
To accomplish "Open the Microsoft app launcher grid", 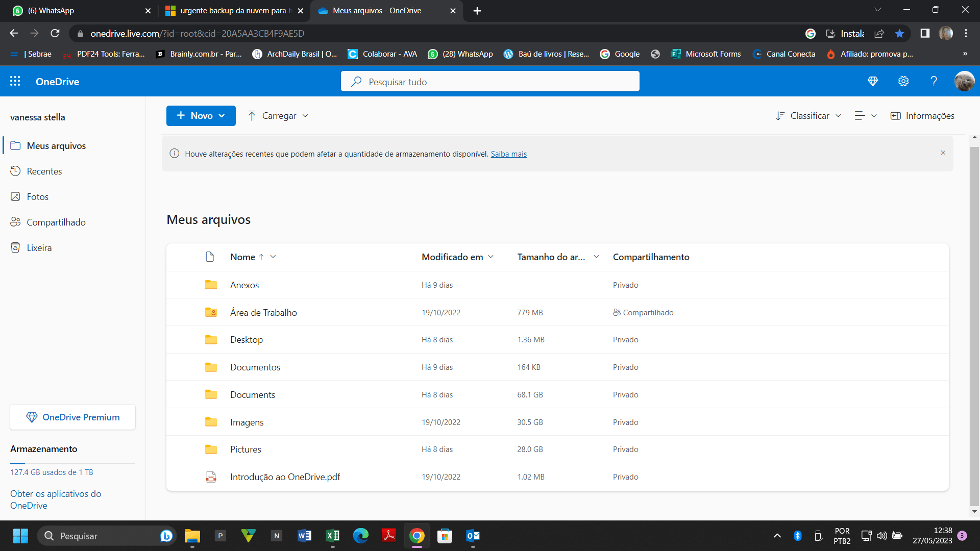I will 15,81.
